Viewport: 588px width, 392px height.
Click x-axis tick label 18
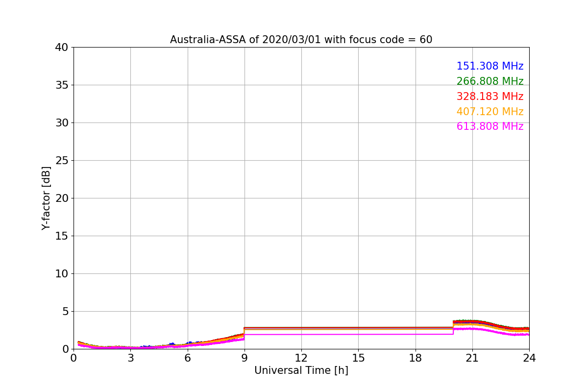(x=416, y=358)
